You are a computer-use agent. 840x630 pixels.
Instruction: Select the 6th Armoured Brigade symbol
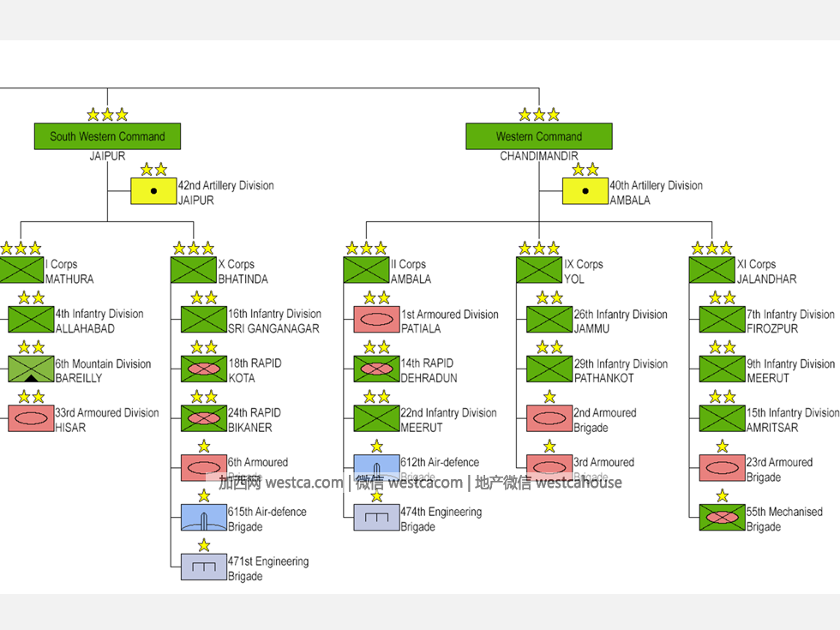tap(204, 468)
